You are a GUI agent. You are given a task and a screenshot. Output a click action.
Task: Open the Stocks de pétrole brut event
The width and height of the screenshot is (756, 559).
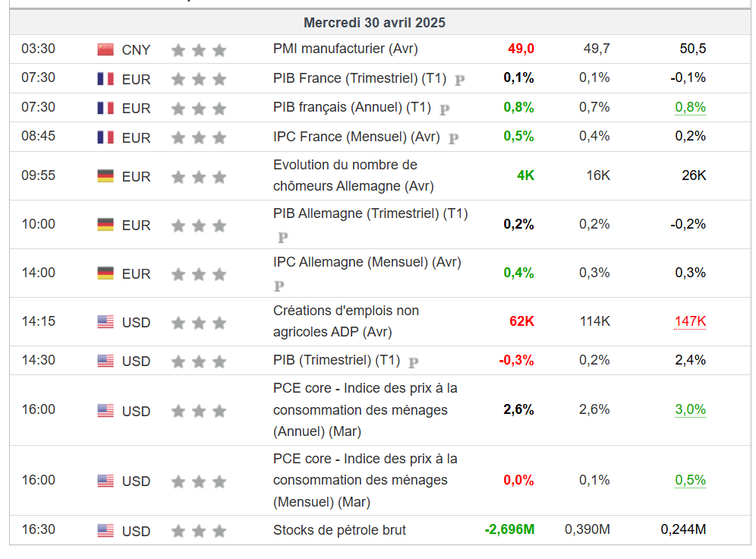pos(339,530)
